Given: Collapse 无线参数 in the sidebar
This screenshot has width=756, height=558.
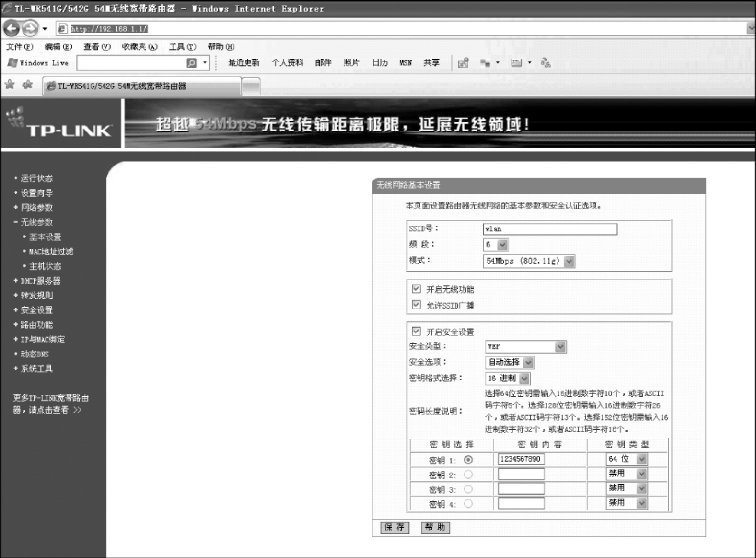Looking at the screenshot, I should (x=36, y=222).
